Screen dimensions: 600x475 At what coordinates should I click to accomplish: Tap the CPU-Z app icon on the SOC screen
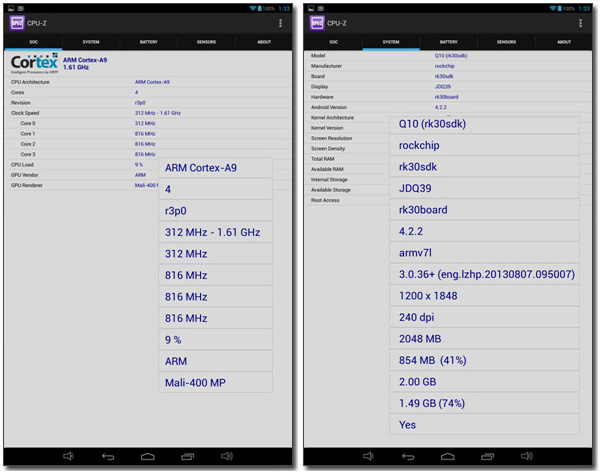click(17, 23)
